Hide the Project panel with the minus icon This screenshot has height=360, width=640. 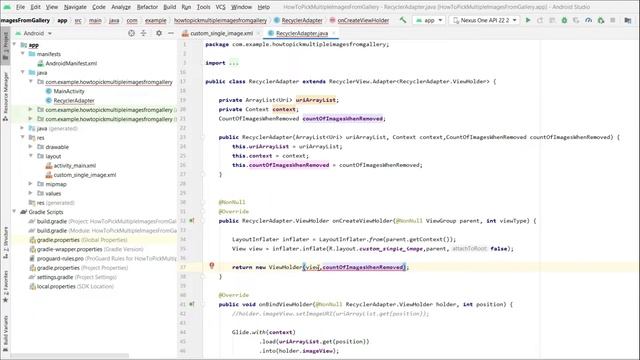[x=171, y=33]
